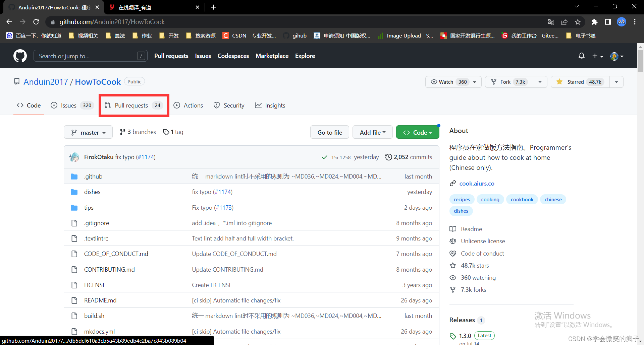The image size is (644, 345).
Task: Close the Anduin2017/HowToCook tab
Action: point(97,7)
